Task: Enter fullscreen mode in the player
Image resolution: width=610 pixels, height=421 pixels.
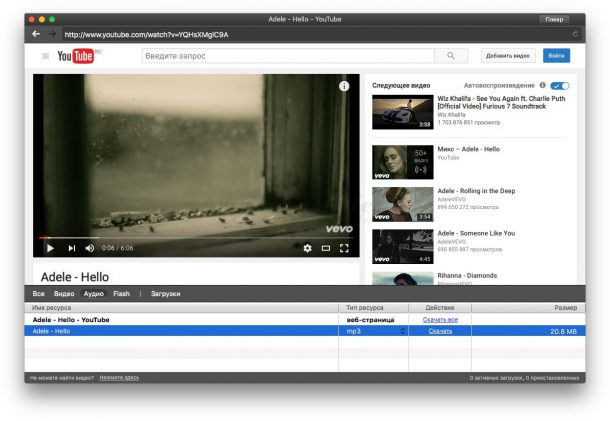Action: pyautogui.click(x=344, y=248)
